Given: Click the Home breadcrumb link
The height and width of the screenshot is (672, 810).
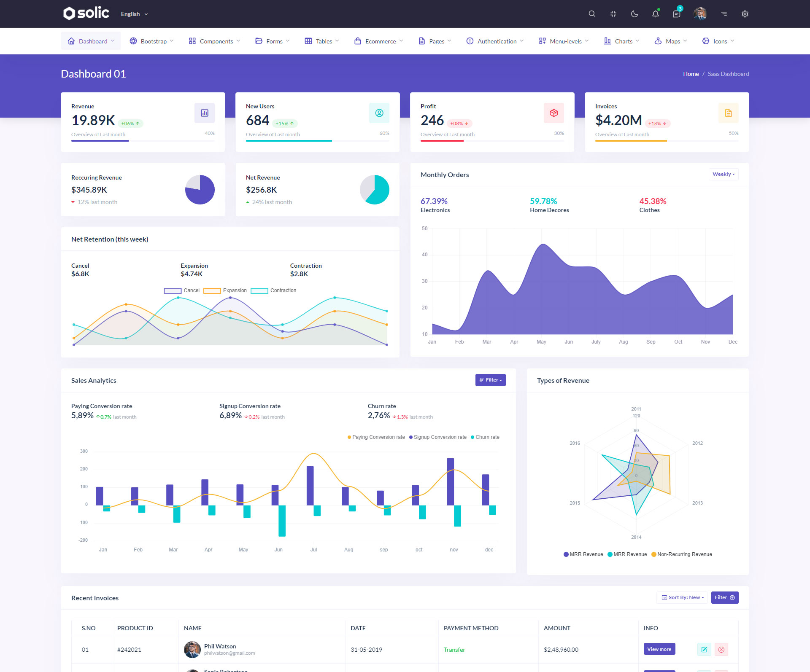Looking at the screenshot, I should point(691,74).
